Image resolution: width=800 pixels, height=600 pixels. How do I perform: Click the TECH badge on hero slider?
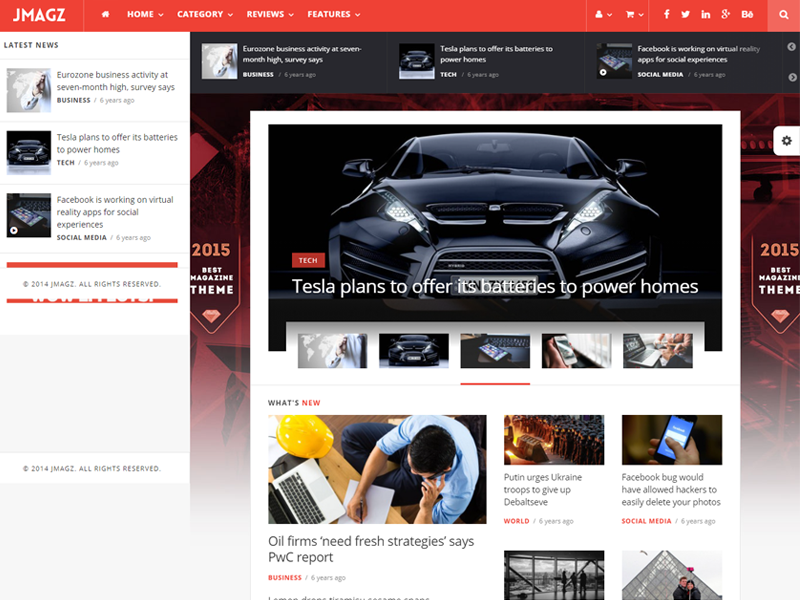pyautogui.click(x=308, y=260)
